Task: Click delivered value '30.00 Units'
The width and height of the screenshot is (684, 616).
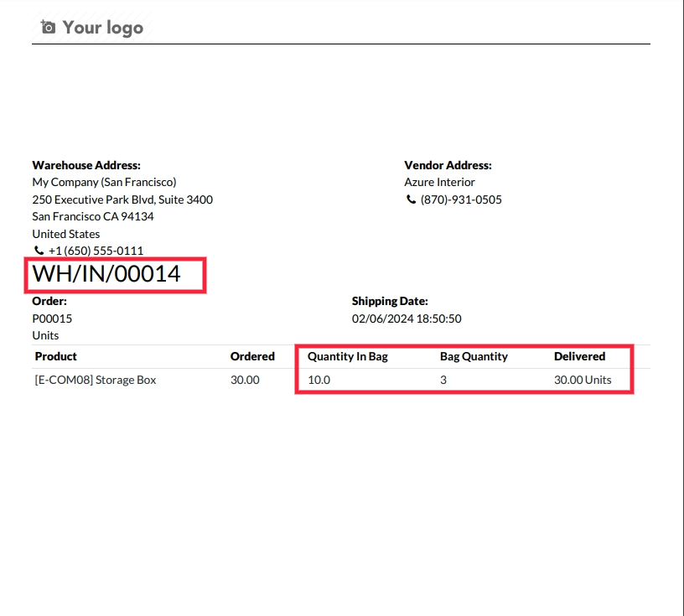Action: (583, 380)
